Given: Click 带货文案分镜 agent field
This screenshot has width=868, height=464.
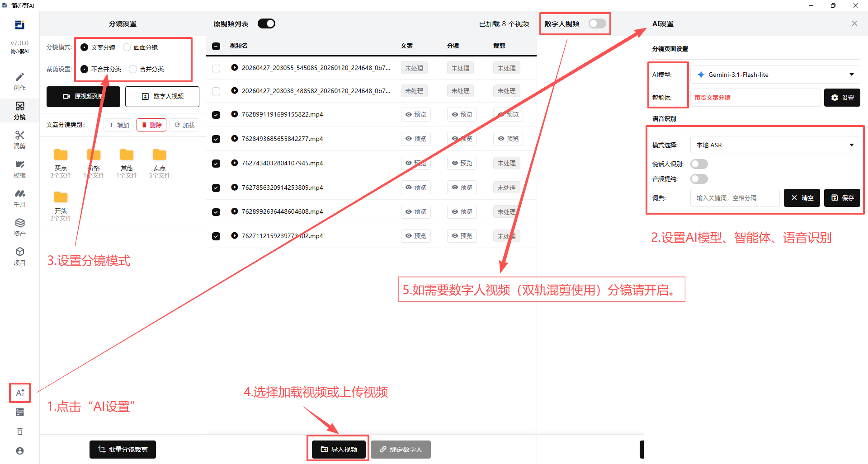Looking at the screenshot, I should point(755,98).
